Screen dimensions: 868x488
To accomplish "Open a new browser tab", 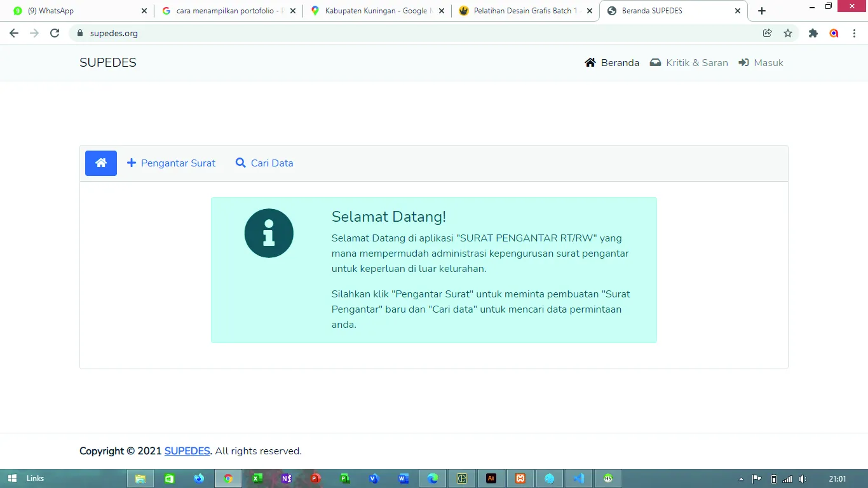I will (x=762, y=11).
